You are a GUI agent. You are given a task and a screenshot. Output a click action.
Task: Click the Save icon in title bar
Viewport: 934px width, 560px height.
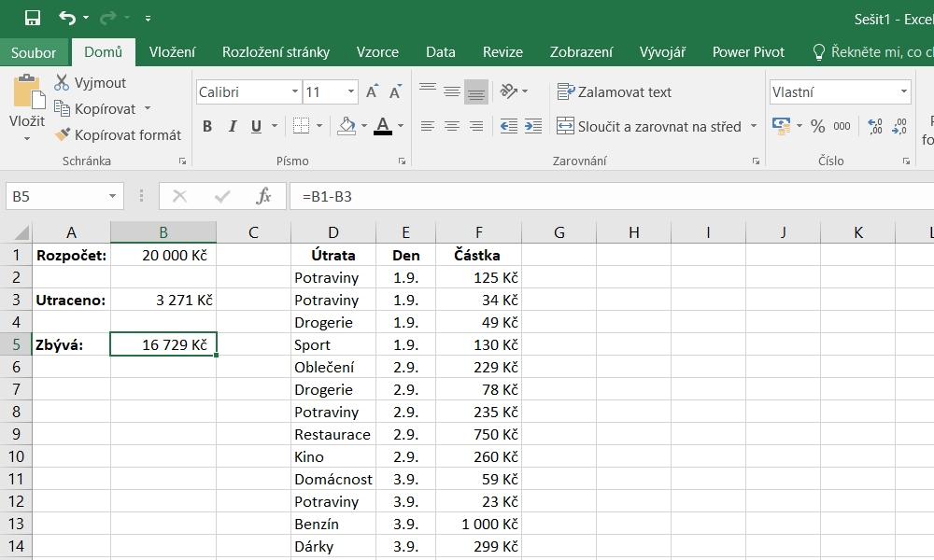click(x=33, y=18)
